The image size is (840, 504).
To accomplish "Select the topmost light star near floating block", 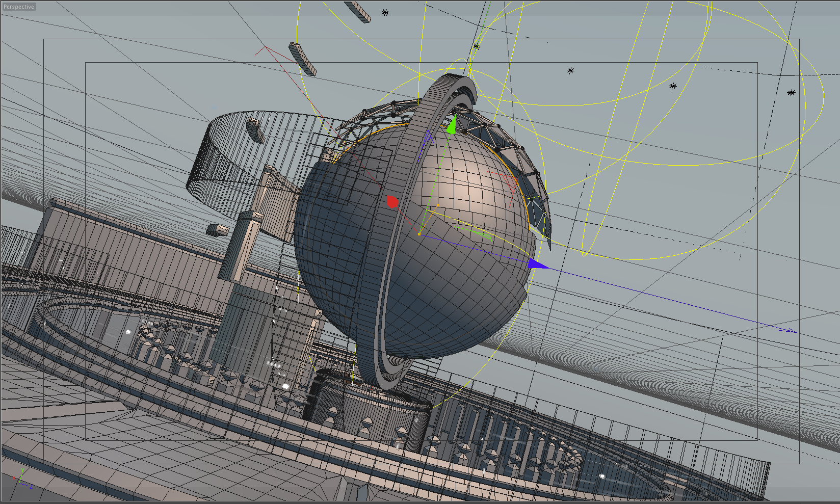I will [x=385, y=13].
